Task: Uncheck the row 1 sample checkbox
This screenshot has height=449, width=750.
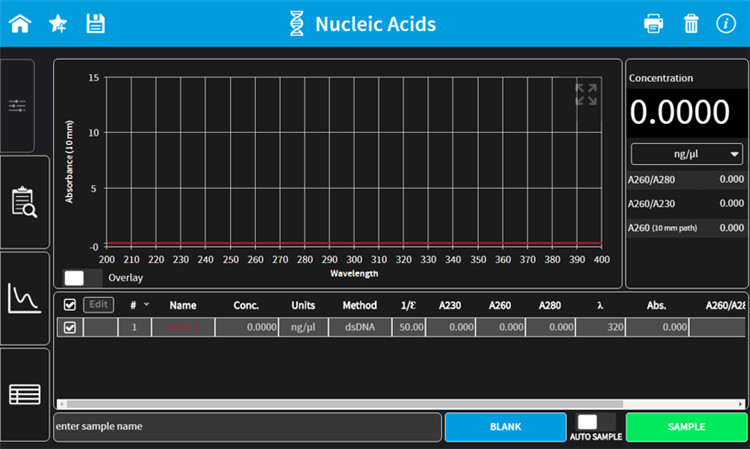Action: point(69,327)
